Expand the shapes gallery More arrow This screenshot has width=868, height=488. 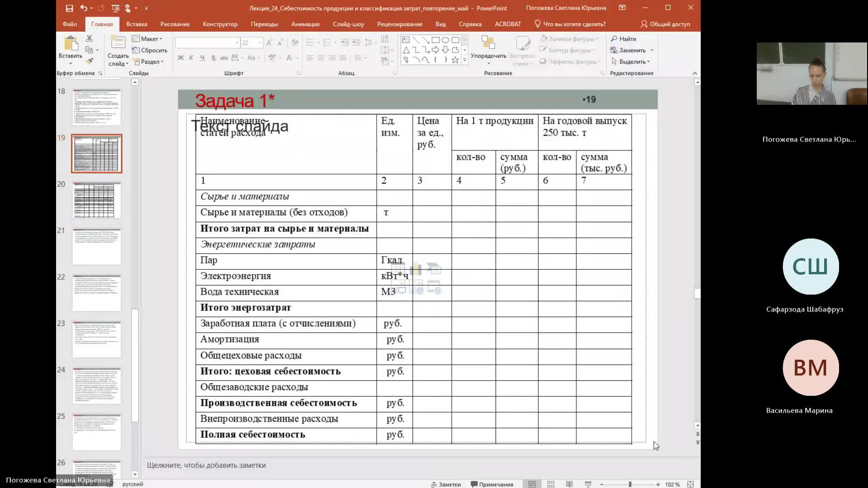(464, 60)
